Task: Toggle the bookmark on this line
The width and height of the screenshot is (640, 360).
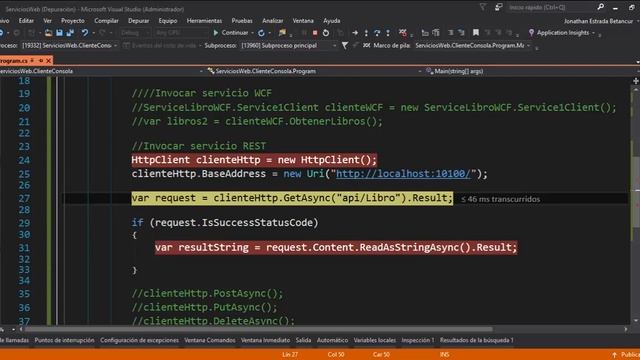Action: [476, 33]
